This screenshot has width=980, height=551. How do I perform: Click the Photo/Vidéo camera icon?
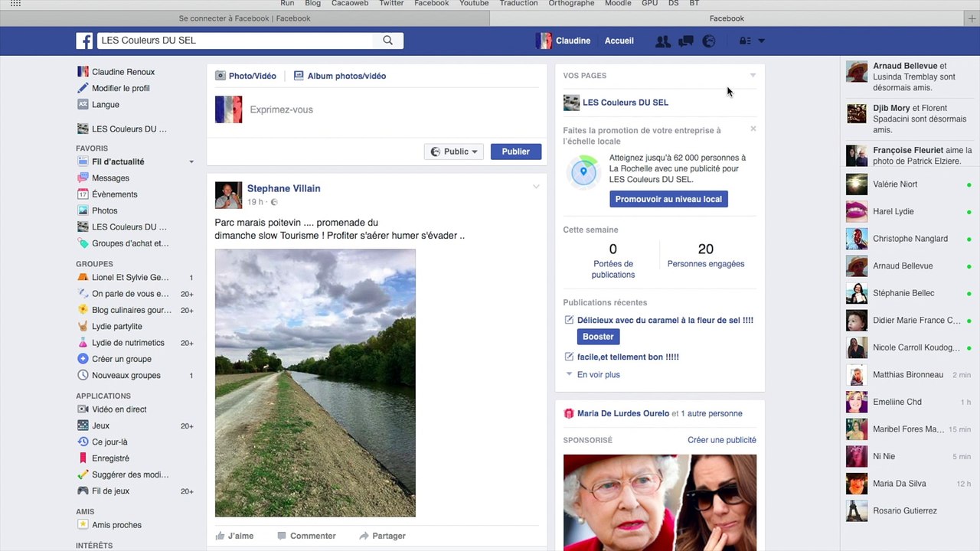[x=220, y=76]
